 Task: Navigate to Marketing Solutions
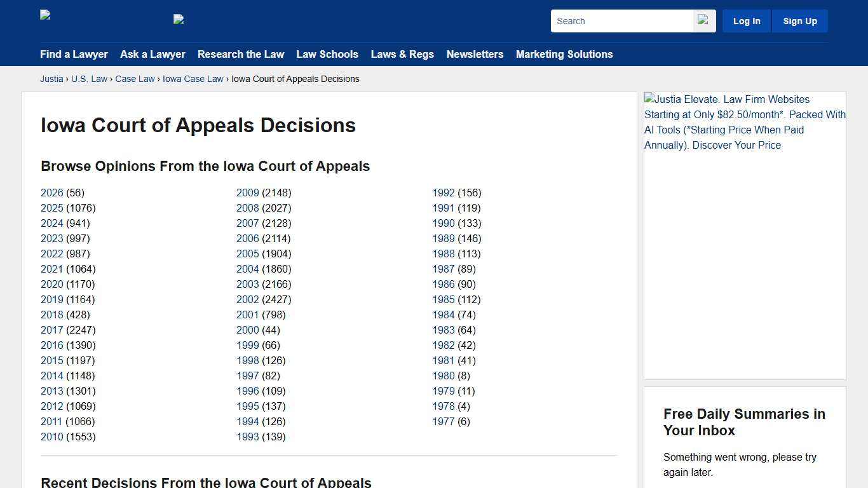click(564, 54)
